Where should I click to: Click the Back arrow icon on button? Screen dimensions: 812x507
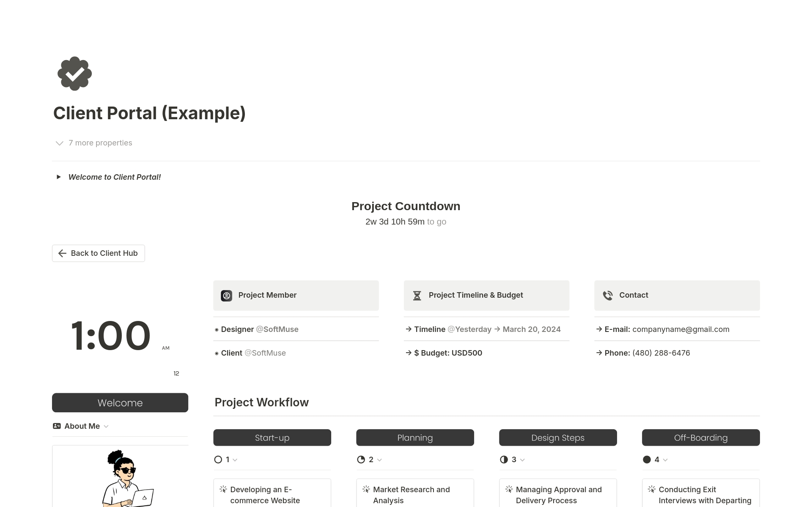click(62, 253)
